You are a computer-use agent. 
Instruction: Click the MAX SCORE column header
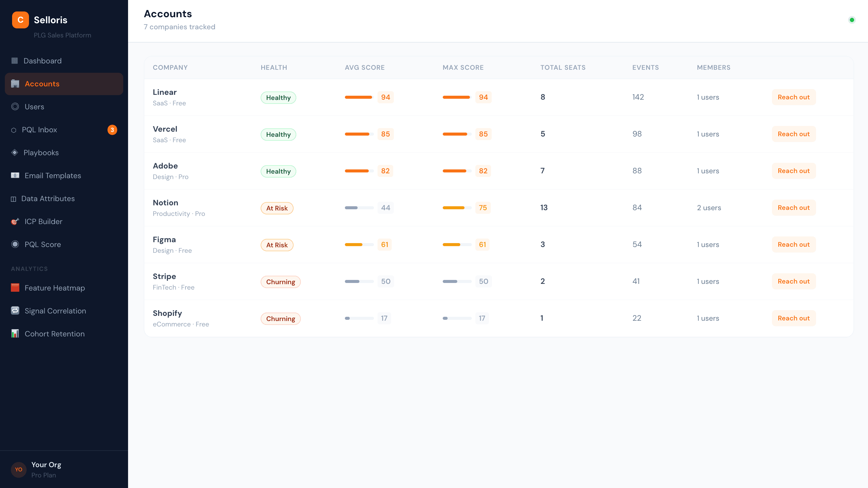[x=463, y=67]
